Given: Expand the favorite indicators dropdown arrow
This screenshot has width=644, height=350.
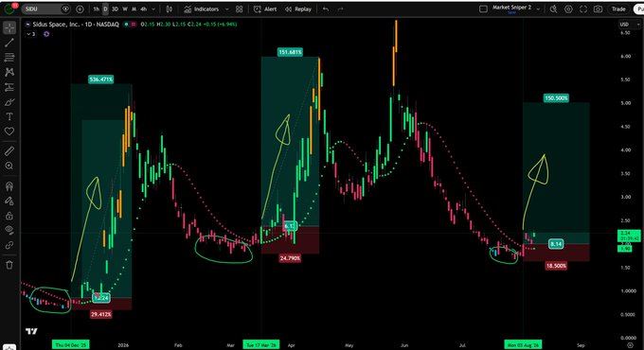Looking at the screenshot, I should [x=226, y=9].
